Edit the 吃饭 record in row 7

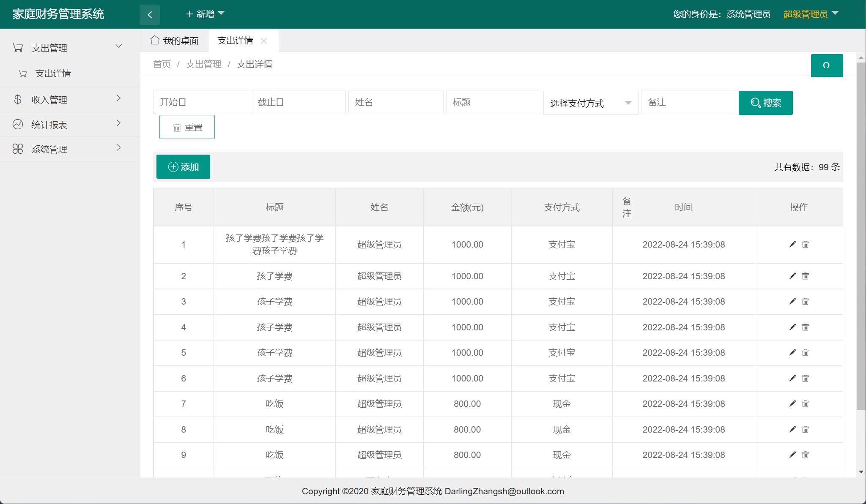coord(792,403)
